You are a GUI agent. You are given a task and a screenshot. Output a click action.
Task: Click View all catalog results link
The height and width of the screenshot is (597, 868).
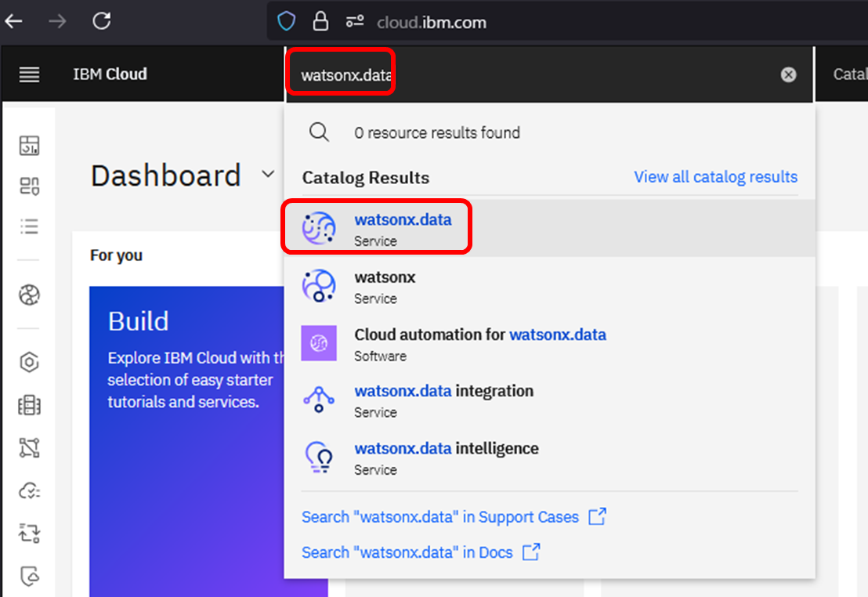[715, 177]
